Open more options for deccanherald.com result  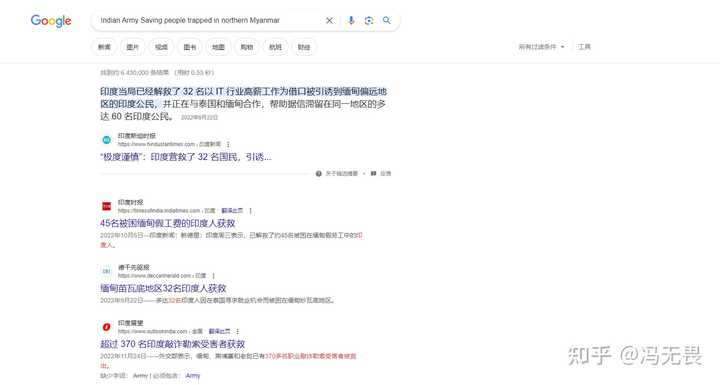[x=214, y=276]
